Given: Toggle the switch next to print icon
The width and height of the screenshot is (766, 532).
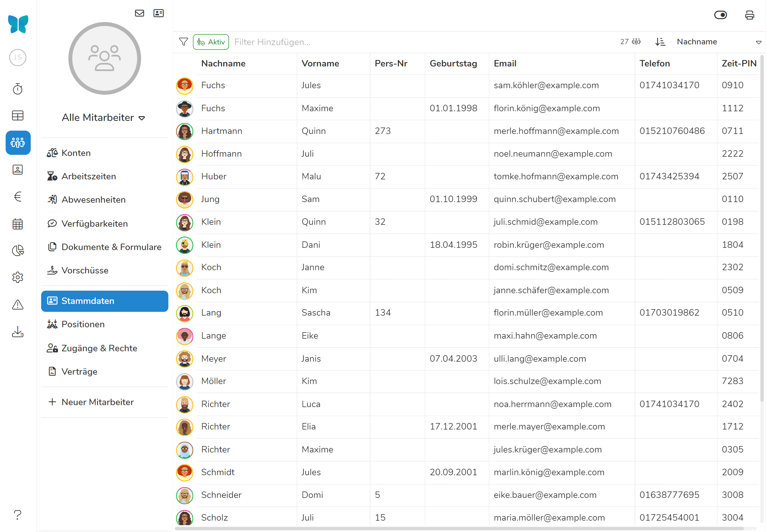Looking at the screenshot, I should [720, 15].
